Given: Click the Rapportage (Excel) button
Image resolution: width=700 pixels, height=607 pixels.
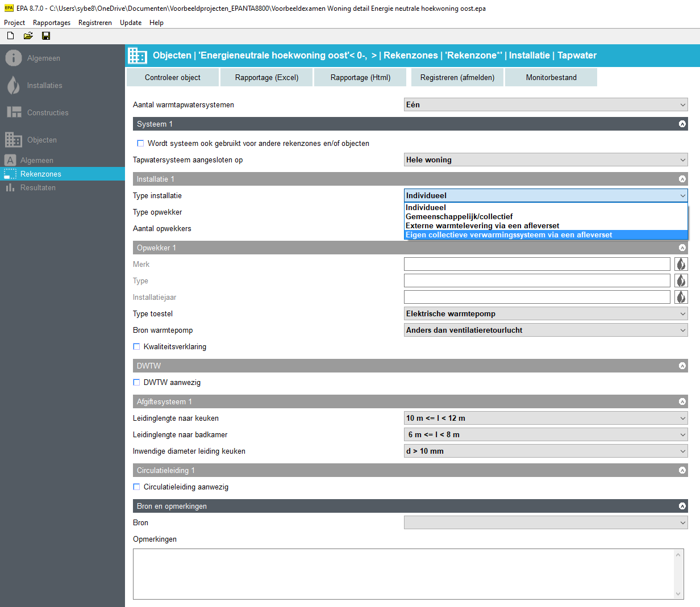Looking at the screenshot, I should pyautogui.click(x=266, y=77).
